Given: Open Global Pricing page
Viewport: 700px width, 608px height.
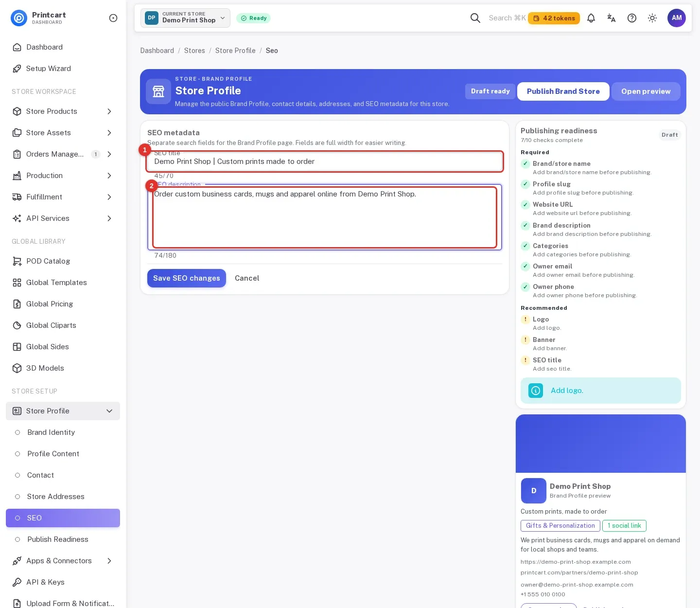Looking at the screenshot, I should click(63, 304).
